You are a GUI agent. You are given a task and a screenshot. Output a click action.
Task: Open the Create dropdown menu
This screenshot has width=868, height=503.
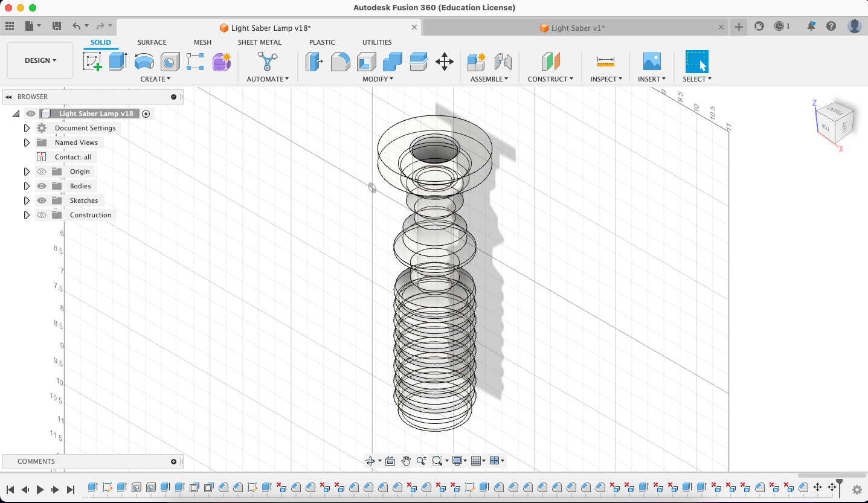(155, 79)
